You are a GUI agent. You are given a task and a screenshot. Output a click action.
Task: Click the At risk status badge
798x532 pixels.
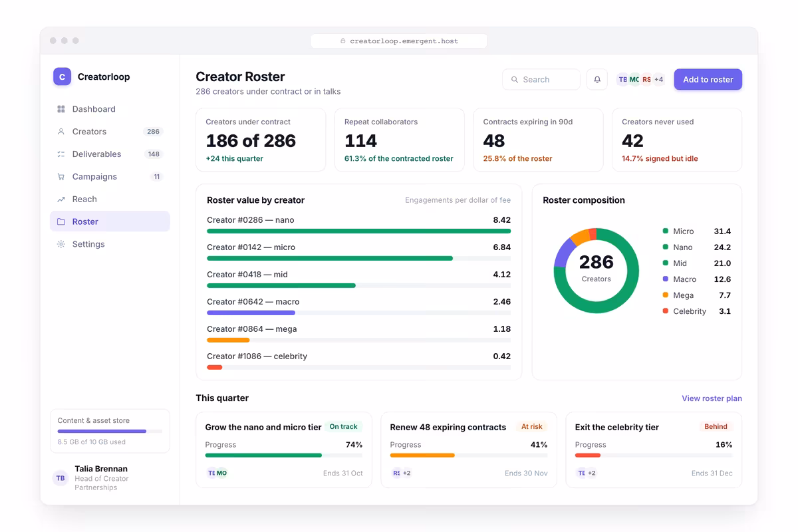click(532, 427)
